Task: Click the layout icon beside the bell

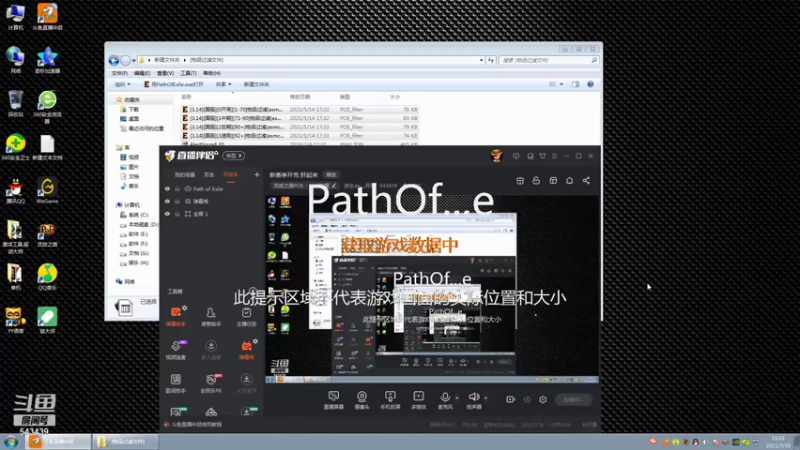Action: point(553,181)
